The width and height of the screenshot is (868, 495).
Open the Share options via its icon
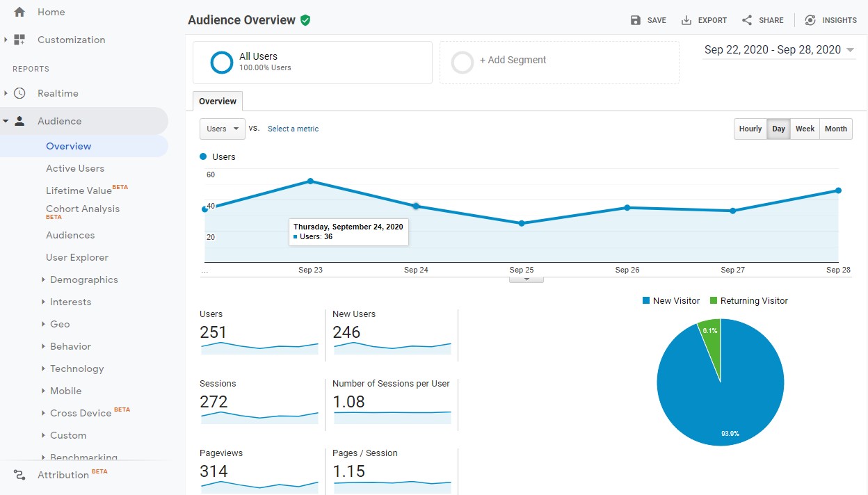tap(746, 20)
